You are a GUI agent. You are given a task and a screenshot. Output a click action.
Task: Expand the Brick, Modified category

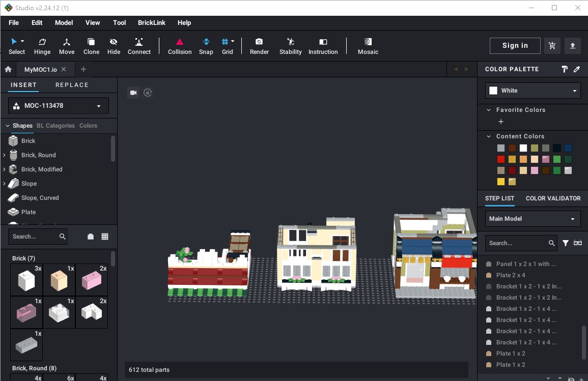point(4,169)
